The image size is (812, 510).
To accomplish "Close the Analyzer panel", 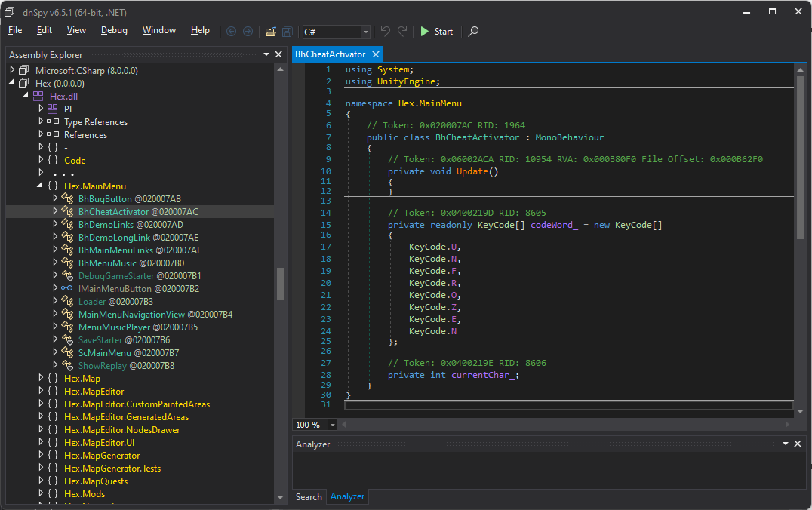I will [798, 444].
